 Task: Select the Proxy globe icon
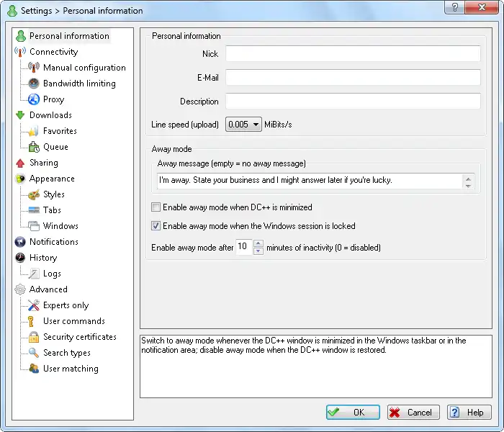tap(33, 99)
